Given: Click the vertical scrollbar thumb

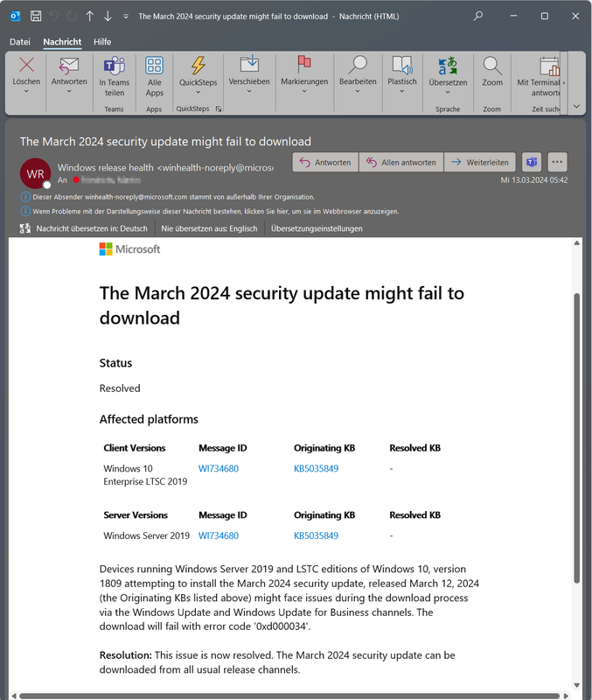Looking at the screenshot, I should tap(576, 438).
